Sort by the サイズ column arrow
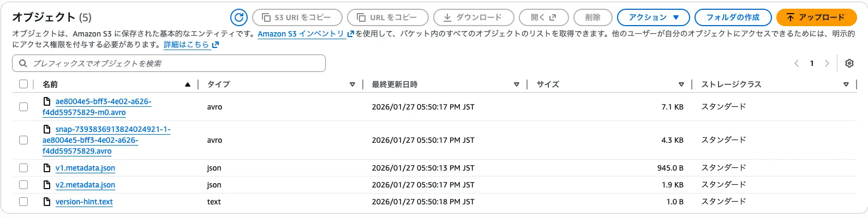 point(681,84)
